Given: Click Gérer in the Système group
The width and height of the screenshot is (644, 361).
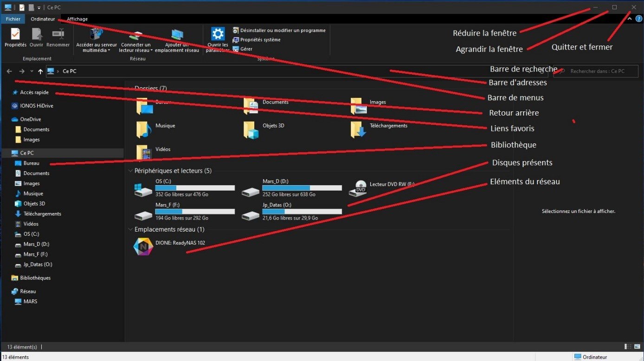Looking at the screenshot, I should (x=243, y=49).
